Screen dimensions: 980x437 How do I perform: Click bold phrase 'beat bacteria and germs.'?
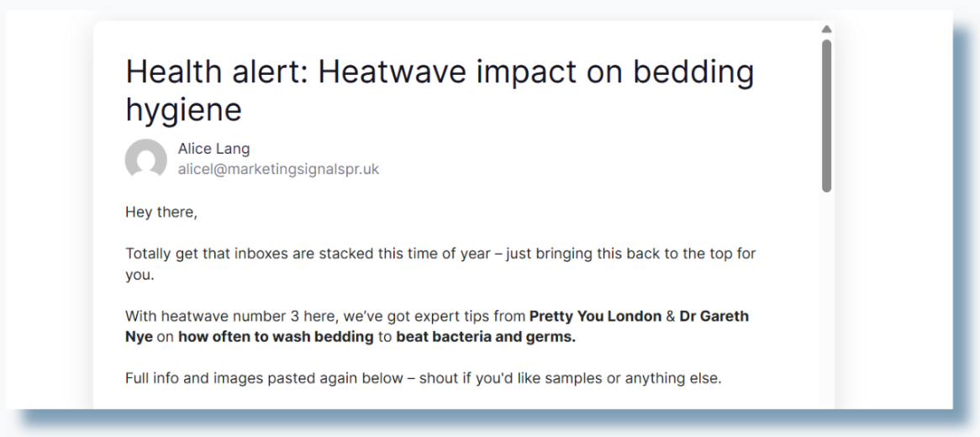point(486,337)
